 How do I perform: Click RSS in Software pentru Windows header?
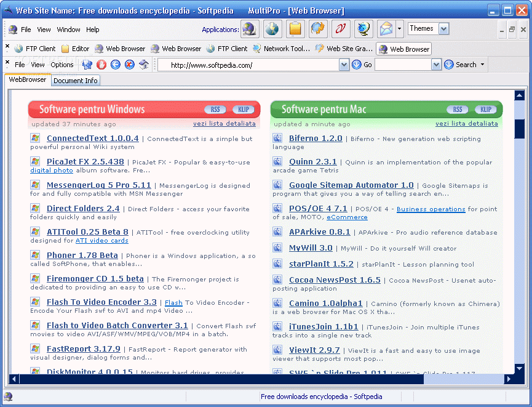(215, 110)
